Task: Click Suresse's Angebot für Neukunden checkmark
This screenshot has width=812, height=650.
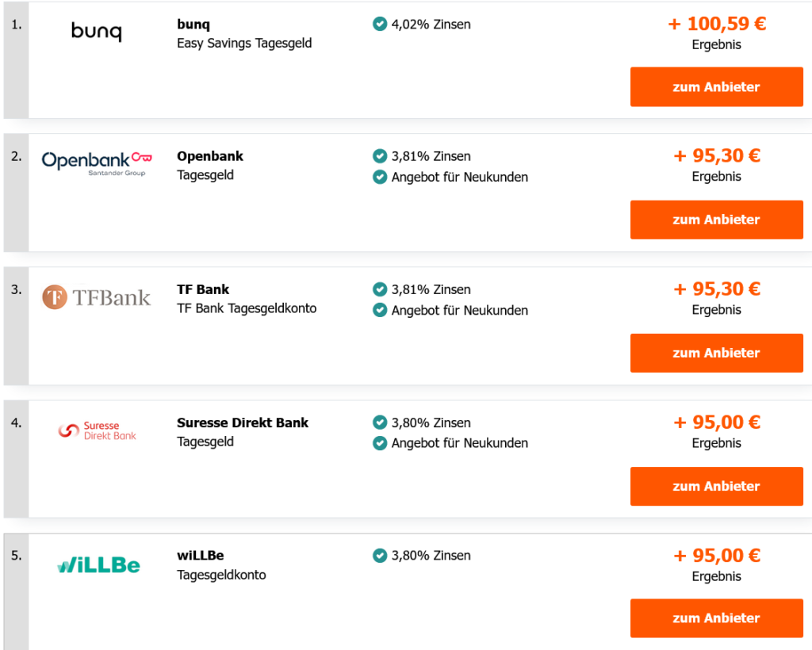Action: (x=380, y=443)
